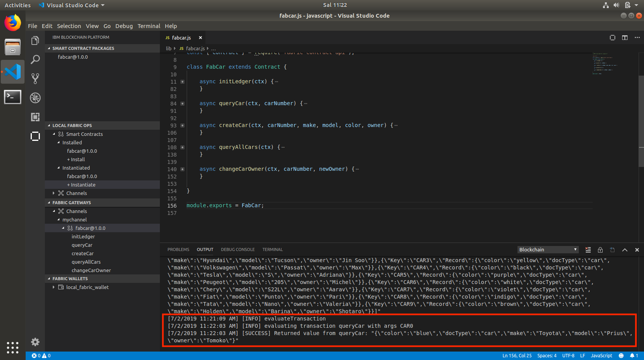Select changeCarOwner transaction
This screenshot has height=360, width=644.
tap(91, 270)
